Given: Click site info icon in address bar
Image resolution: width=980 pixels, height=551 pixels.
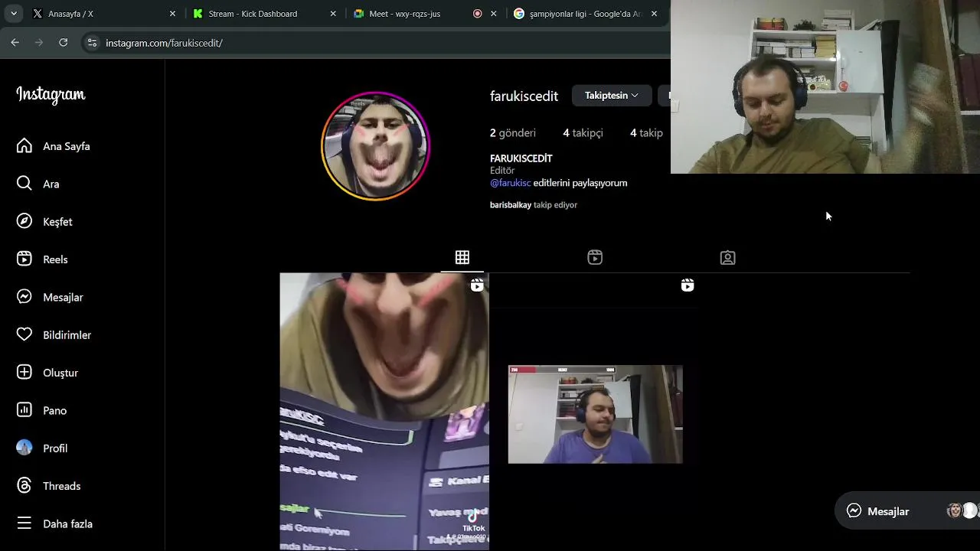Looking at the screenshot, I should (x=92, y=43).
